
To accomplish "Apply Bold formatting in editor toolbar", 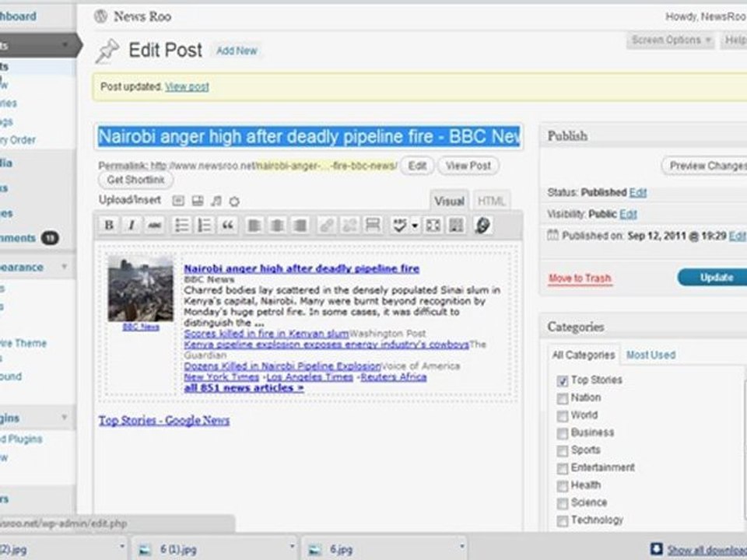I will pyautogui.click(x=109, y=226).
